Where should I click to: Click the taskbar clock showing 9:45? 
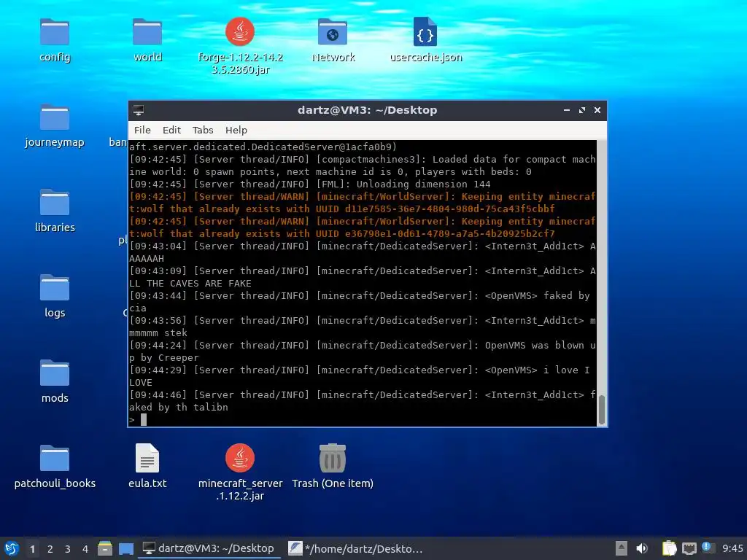[x=732, y=548]
